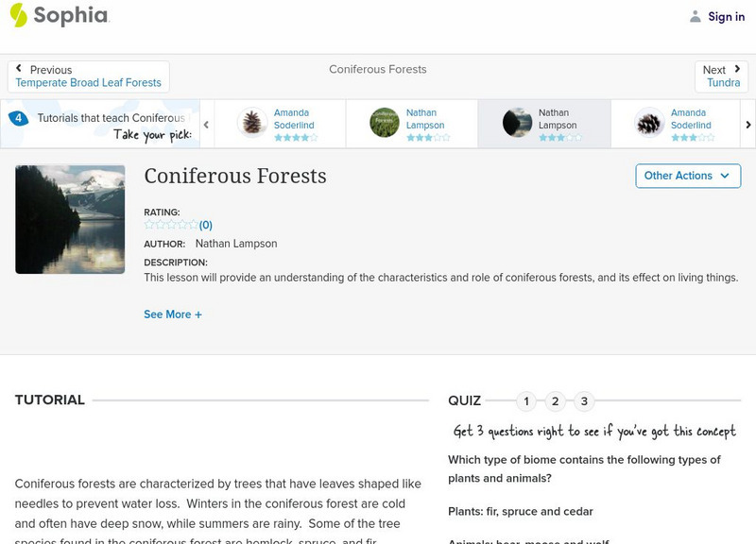
Task: Click the user profile icon beside Sign in
Action: point(696,16)
